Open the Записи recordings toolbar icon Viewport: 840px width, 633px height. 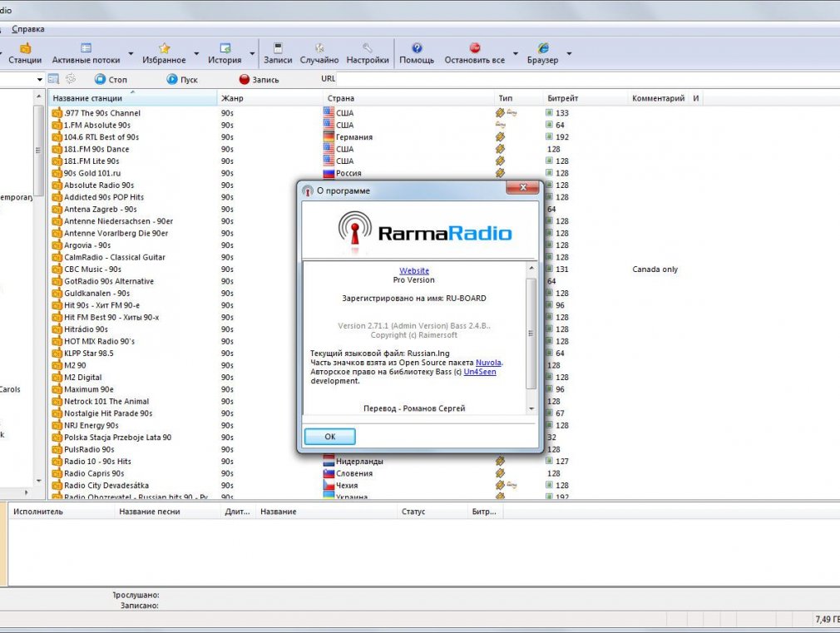[x=278, y=53]
